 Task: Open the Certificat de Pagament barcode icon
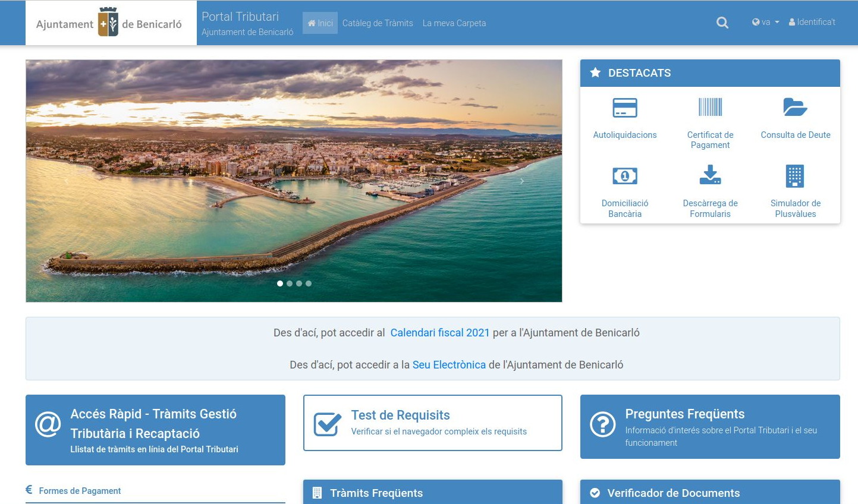click(710, 108)
